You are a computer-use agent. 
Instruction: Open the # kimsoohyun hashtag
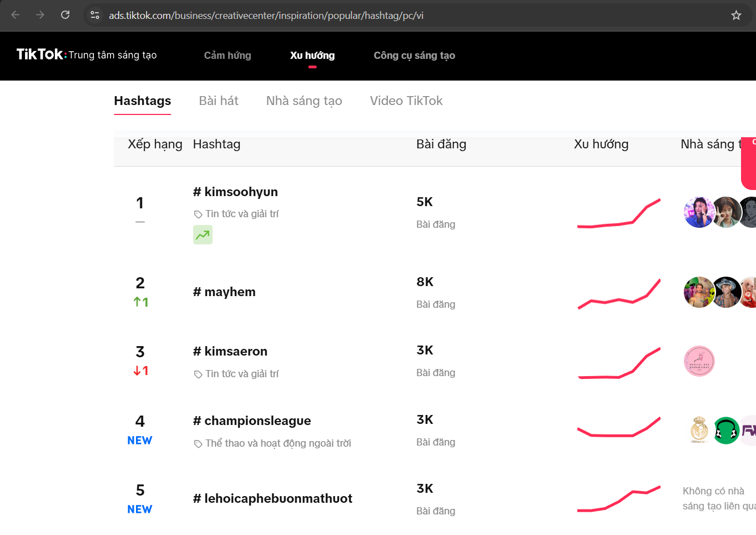click(x=235, y=192)
